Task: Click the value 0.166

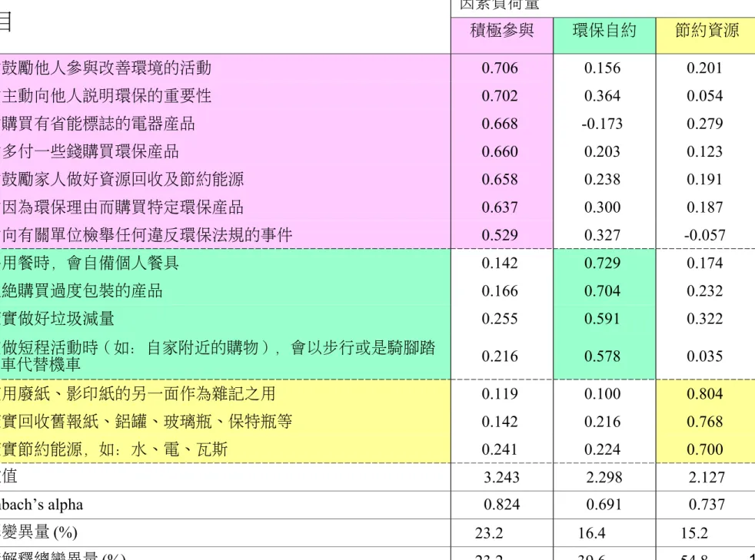Action: coord(500,291)
